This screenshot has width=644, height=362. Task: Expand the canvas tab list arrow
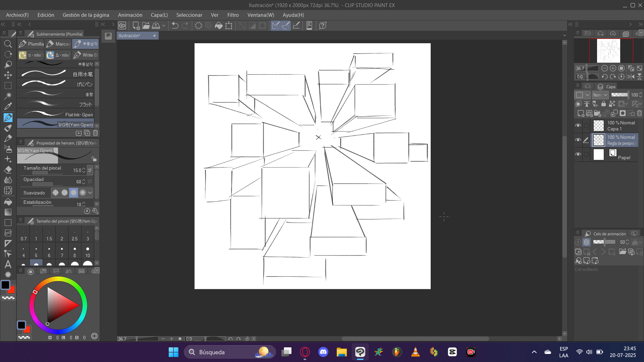click(565, 36)
